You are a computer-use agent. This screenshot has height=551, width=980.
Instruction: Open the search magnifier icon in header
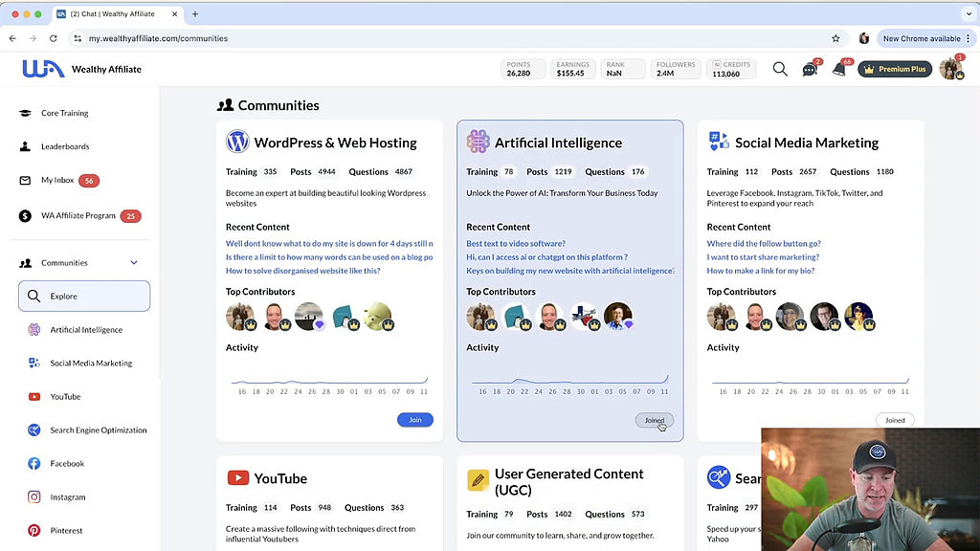780,69
